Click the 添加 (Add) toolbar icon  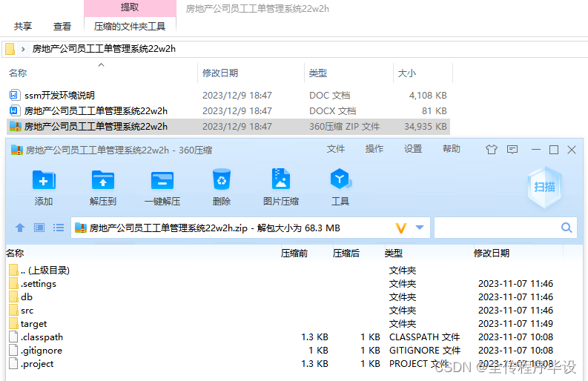(44, 180)
